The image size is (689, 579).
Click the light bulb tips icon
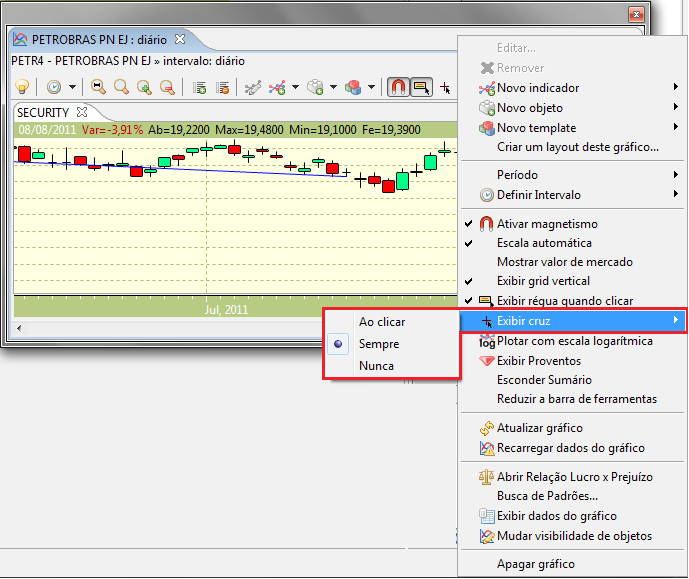click(x=22, y=87)
